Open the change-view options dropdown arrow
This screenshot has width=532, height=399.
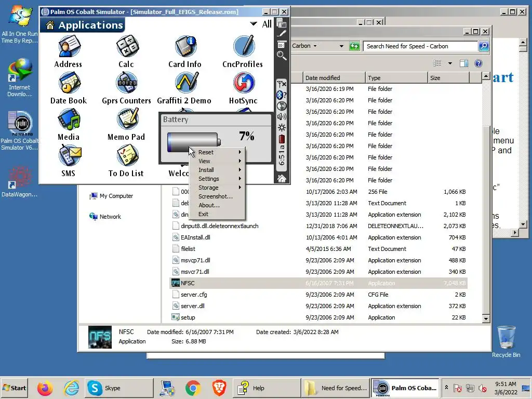pyautogui.click(x=450, y=63)
